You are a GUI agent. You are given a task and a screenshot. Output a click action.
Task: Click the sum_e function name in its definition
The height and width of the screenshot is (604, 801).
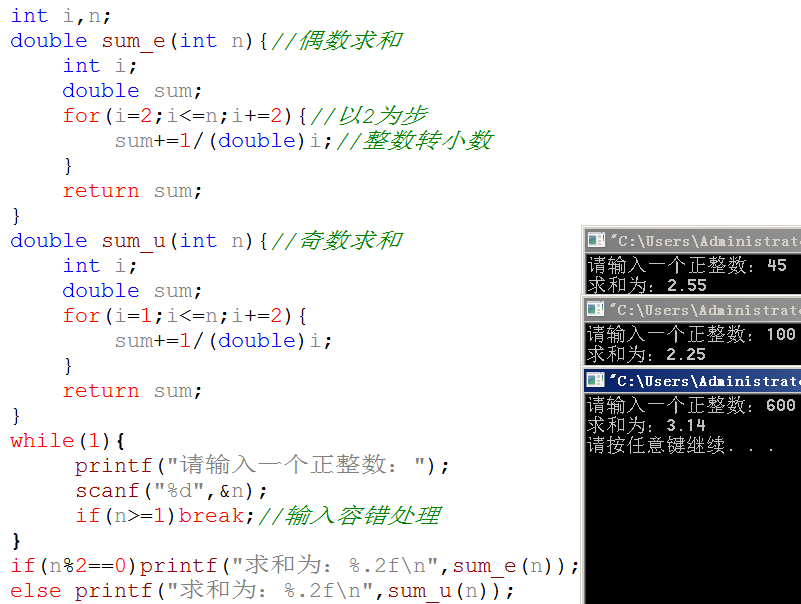[x=133, y=41]
